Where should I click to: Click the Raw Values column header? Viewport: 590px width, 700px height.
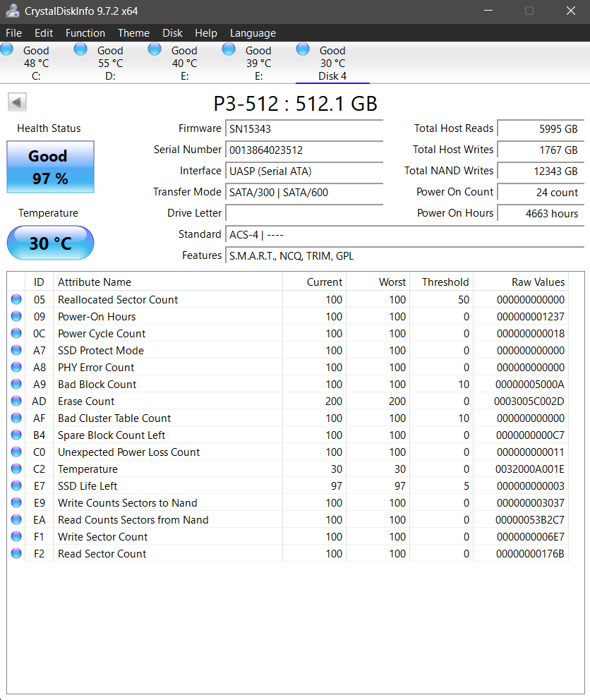point(521,282)
